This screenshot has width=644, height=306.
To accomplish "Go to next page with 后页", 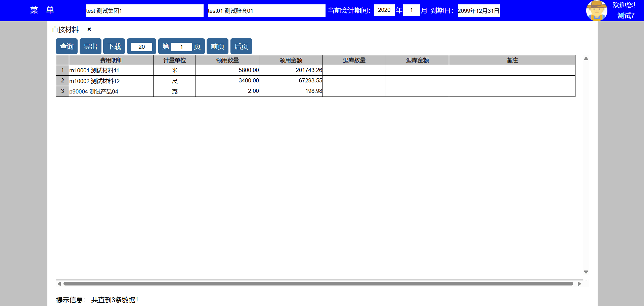I will click(241, 46).
